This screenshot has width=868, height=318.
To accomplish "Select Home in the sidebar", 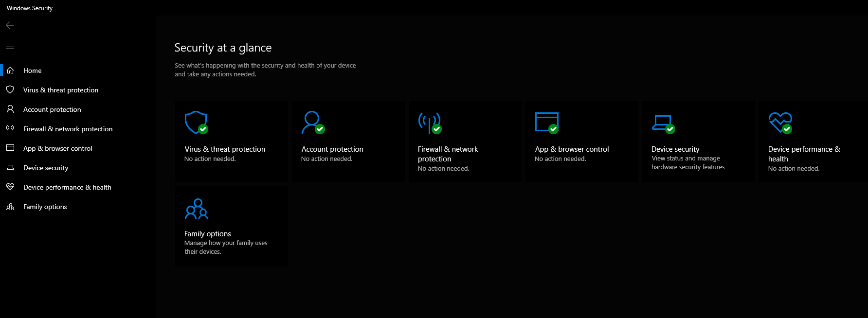I will click(x=32, y=71).
